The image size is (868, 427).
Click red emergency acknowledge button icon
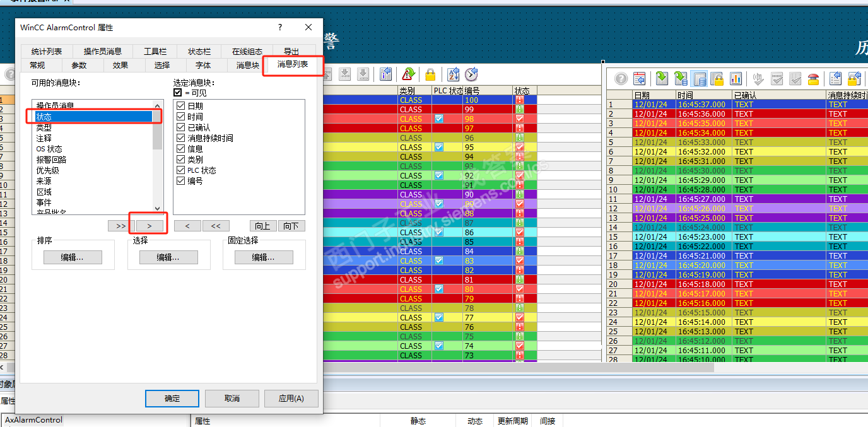pos(814,79)
